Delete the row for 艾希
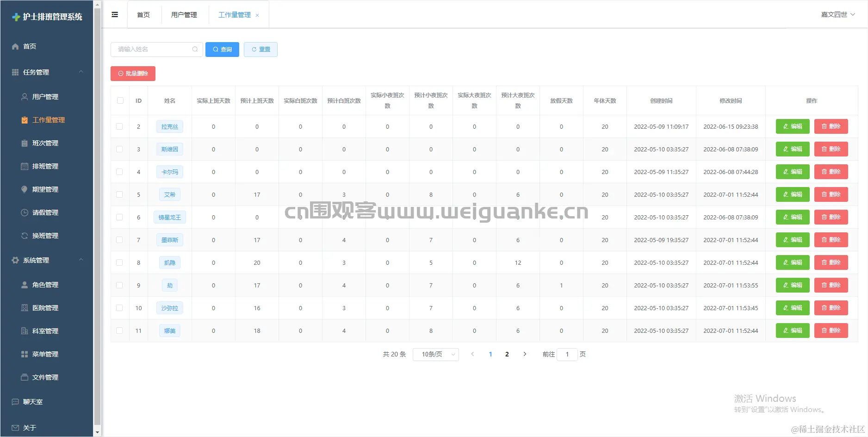868x437 pixels. tap(831, 194)
